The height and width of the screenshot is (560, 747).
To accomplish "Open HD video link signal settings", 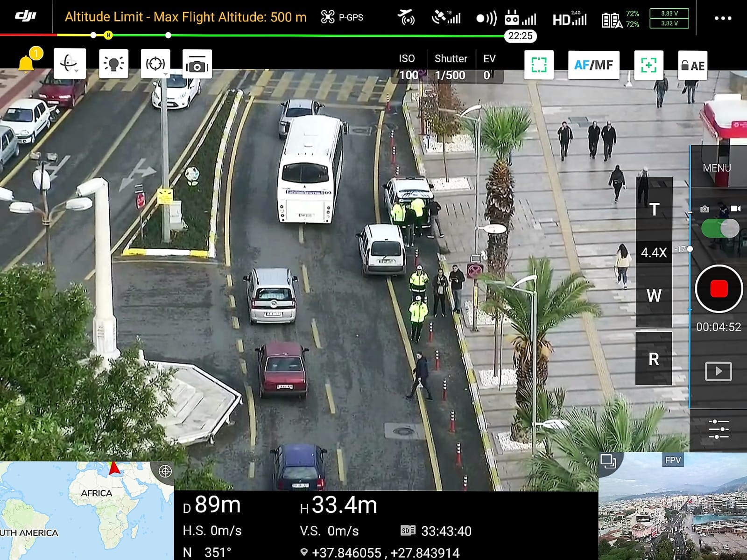I will coord(570,19).
